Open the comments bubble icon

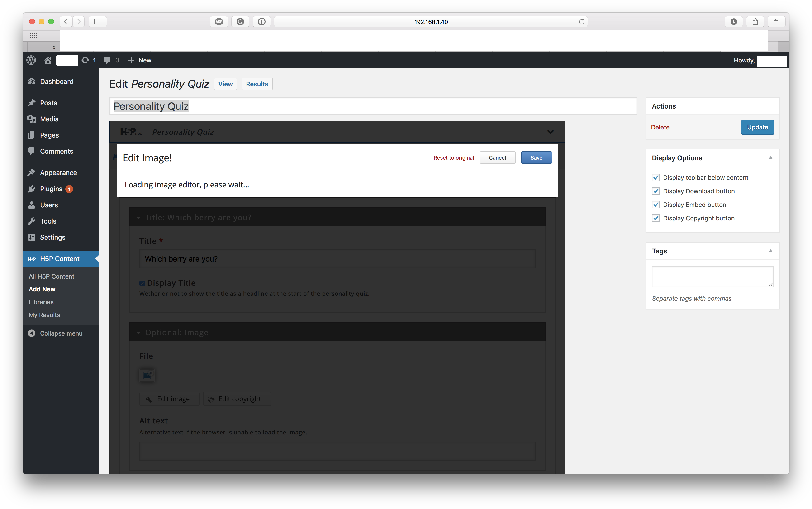(x=107, y=60)
